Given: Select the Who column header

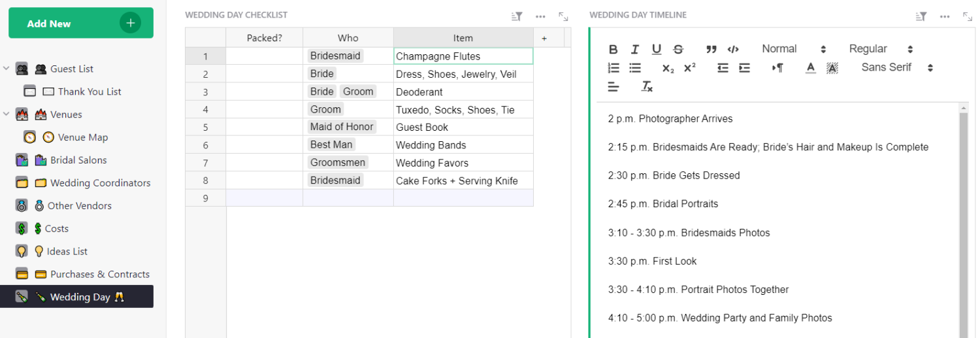Looking at the screenshot, I should 348,38.
